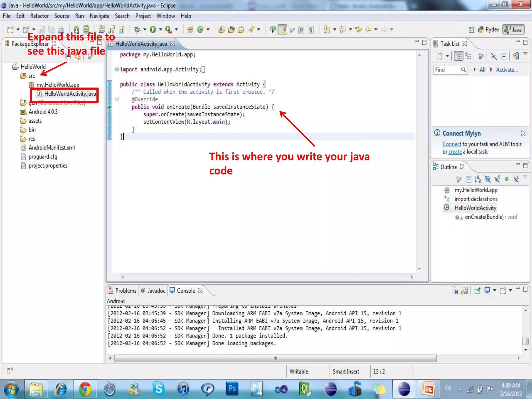Collapse the onCreate method fold marker
The height and width of the screenshot is (399, 532).
[117, 99]
